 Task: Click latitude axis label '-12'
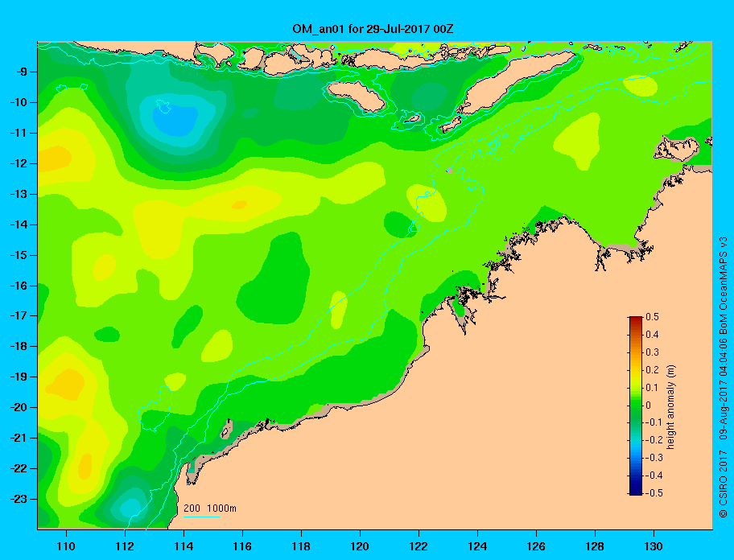coord(19,163)
